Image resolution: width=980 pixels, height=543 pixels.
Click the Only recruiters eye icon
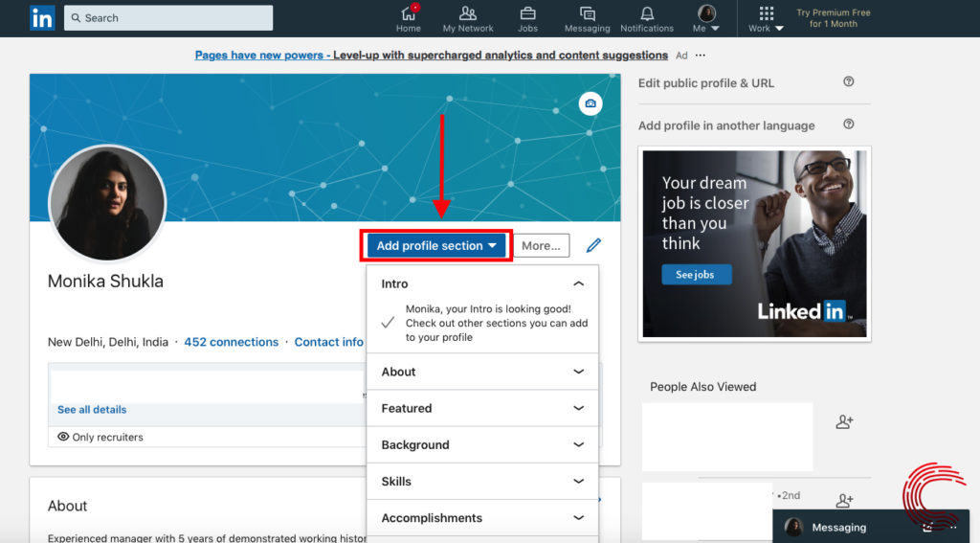click(x=63, y=437)
